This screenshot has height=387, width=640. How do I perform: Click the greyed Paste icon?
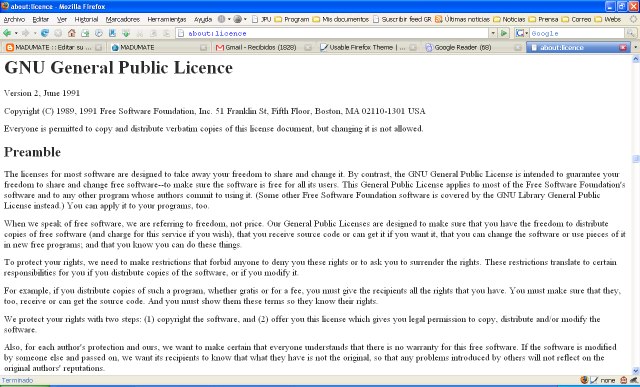pos(167,33)
